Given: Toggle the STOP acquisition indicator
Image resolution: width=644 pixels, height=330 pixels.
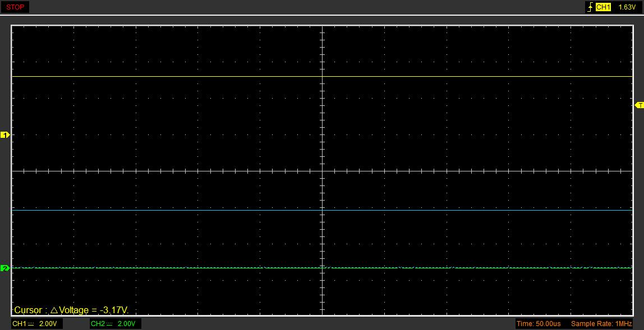Looking at the screenshot, I should pyautogui.click(x=15, y=7).
